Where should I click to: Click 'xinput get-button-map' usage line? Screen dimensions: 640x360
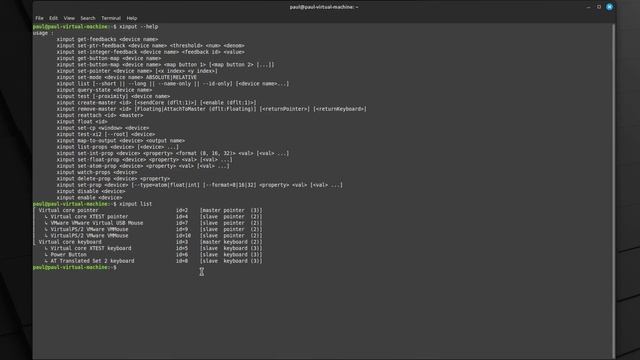tap(109, 58)
